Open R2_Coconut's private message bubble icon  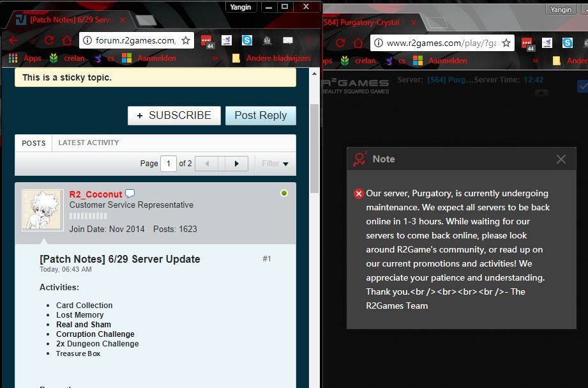(130, 194)
